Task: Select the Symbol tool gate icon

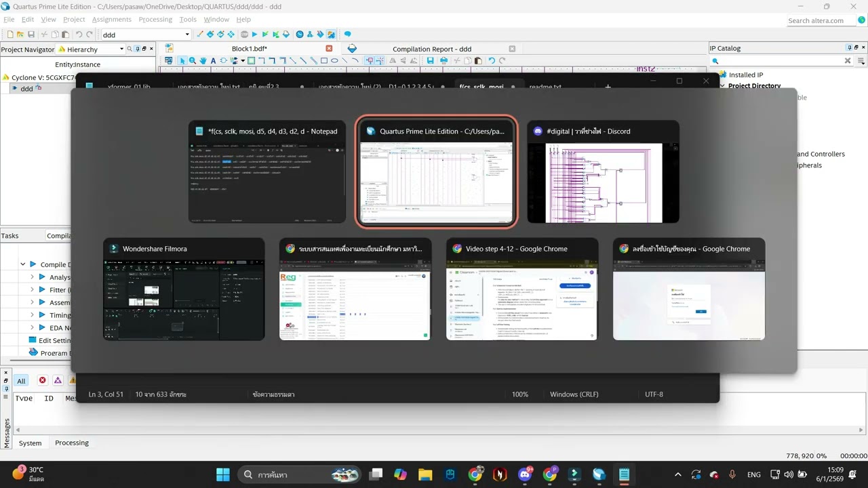Action: coord(223,60)
